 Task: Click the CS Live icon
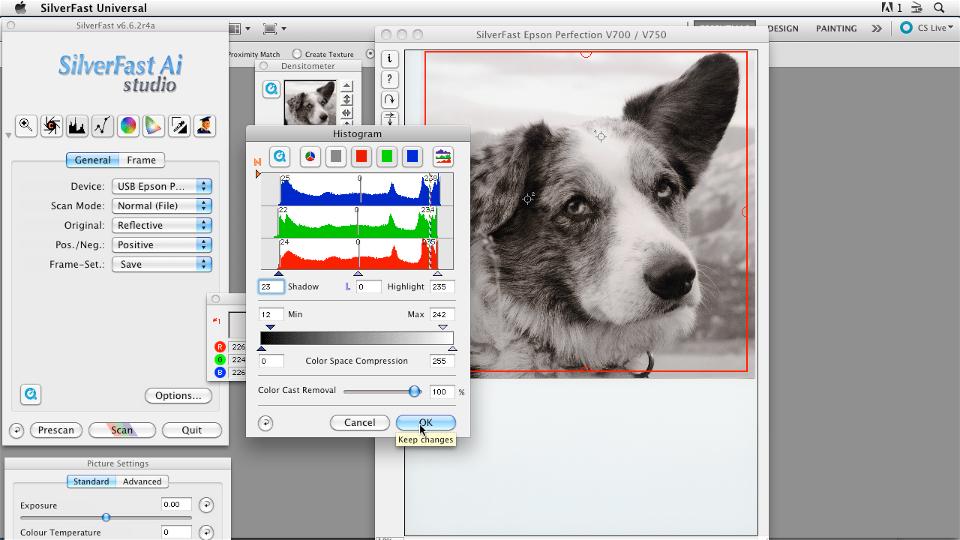tap(906, 28)
